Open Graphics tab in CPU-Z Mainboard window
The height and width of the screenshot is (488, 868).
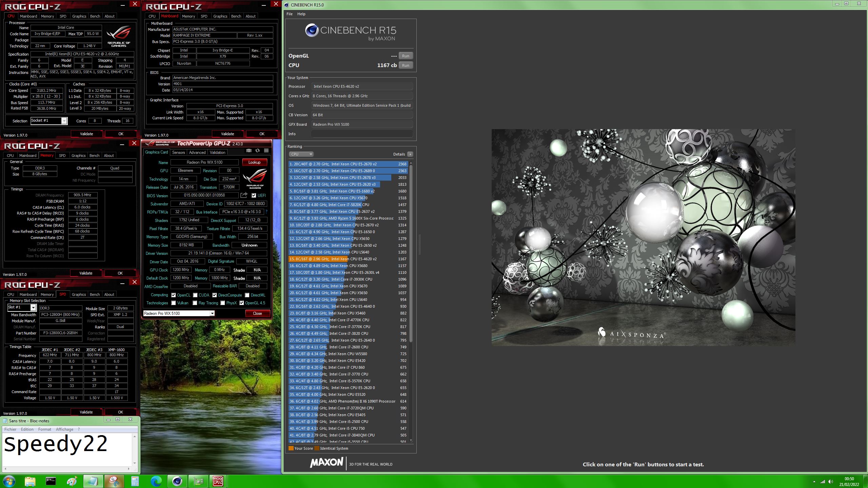click(x=220, y=16)
